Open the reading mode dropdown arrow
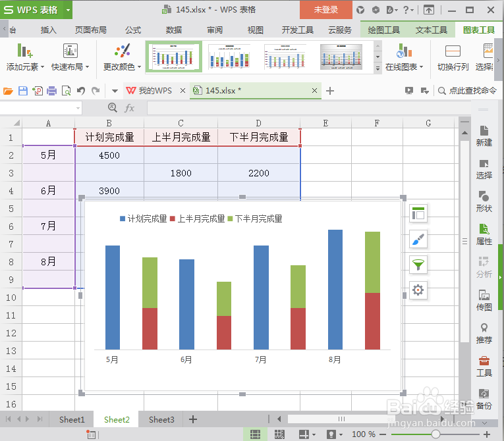Viewport: 504px width, 441px height. click(x=314, y=435)
